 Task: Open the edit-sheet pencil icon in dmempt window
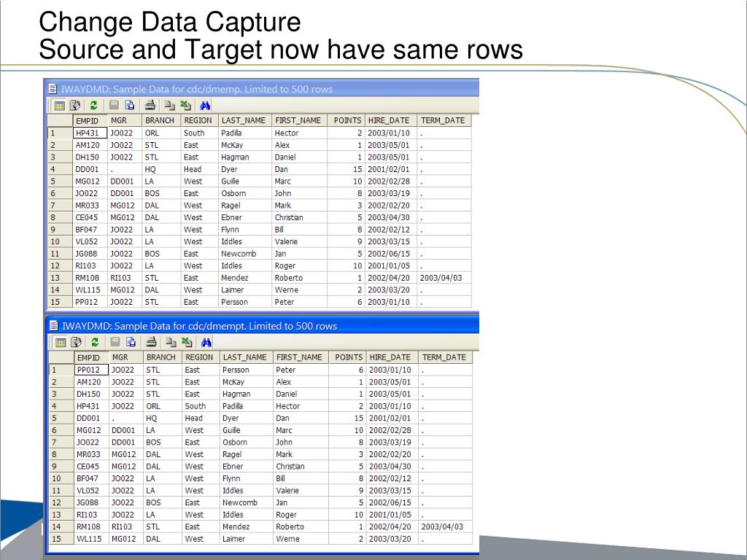point(76,343)
